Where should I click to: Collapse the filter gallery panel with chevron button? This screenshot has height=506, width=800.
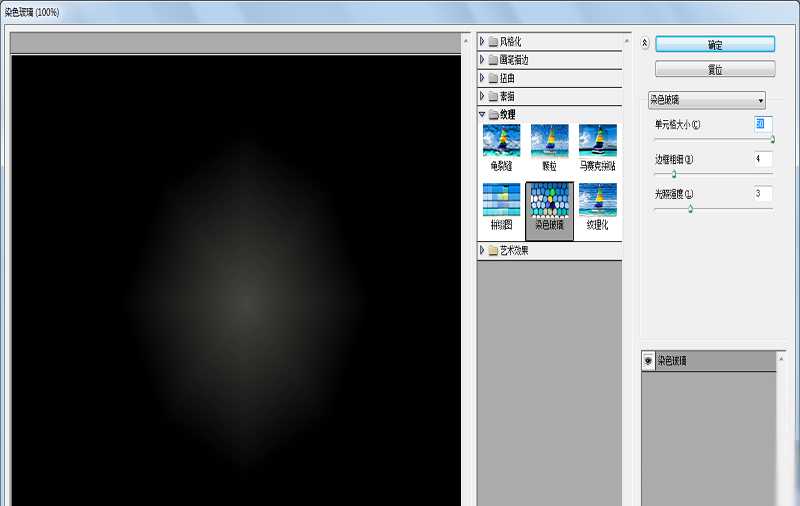click(x=644, y=43)
